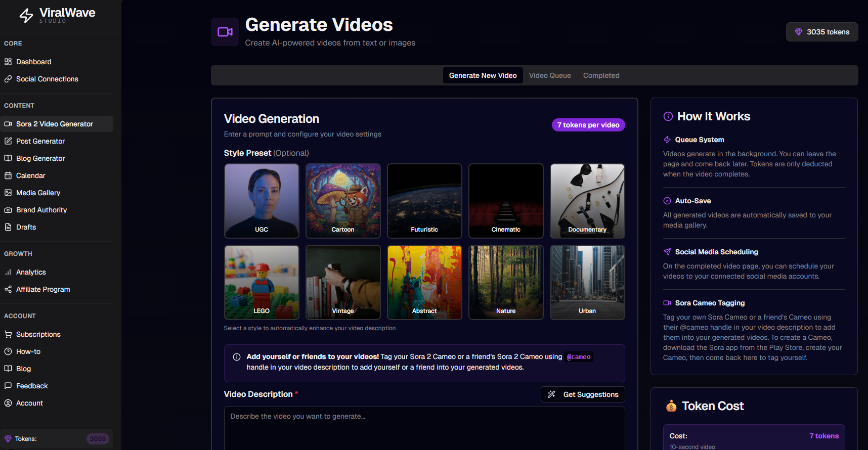Click the Generate Videos page heading
This screenshot has width=868, height=450.
pos(319,25)
